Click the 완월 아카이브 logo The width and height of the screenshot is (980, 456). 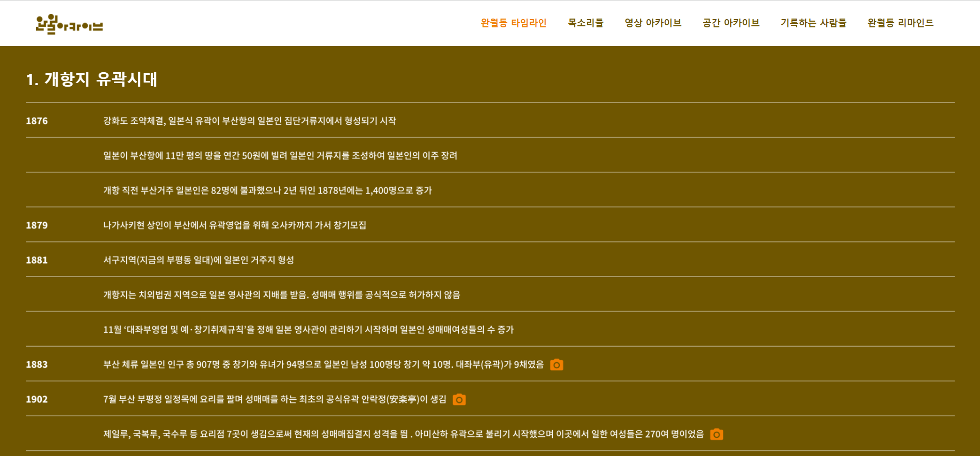69,24
